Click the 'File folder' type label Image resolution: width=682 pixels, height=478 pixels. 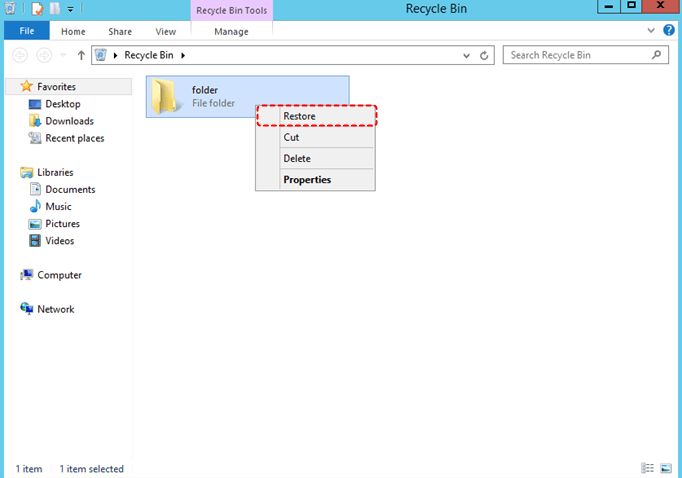213,103
